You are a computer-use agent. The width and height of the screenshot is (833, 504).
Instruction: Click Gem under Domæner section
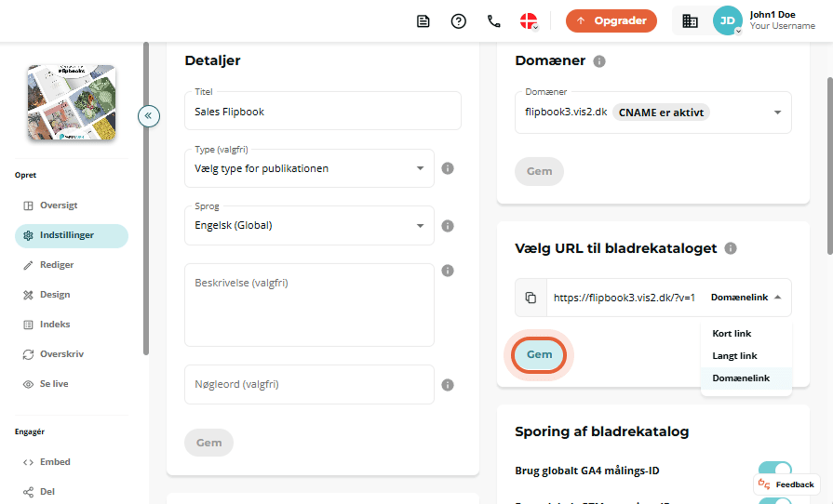pyautogui.click(x=539, y=171)
